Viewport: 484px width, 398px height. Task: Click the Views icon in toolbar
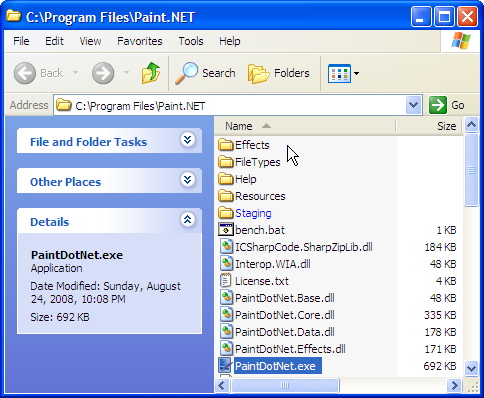(339, 73)
